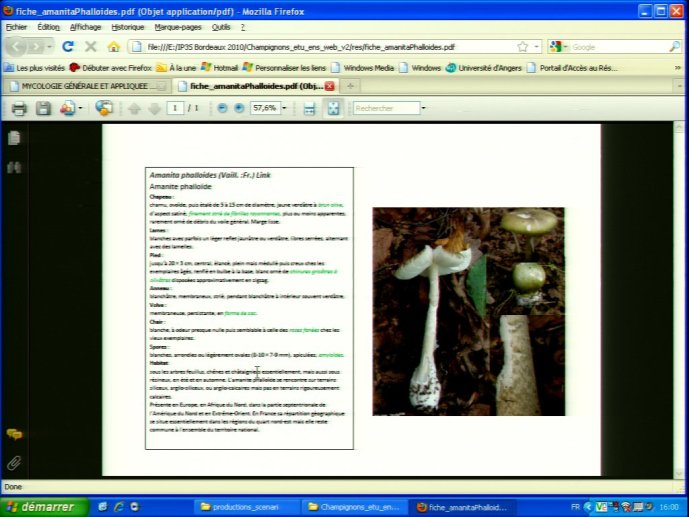Open Les plus visités bookmark
This screenshot has width=689, height=517.
tap(34, 68)
